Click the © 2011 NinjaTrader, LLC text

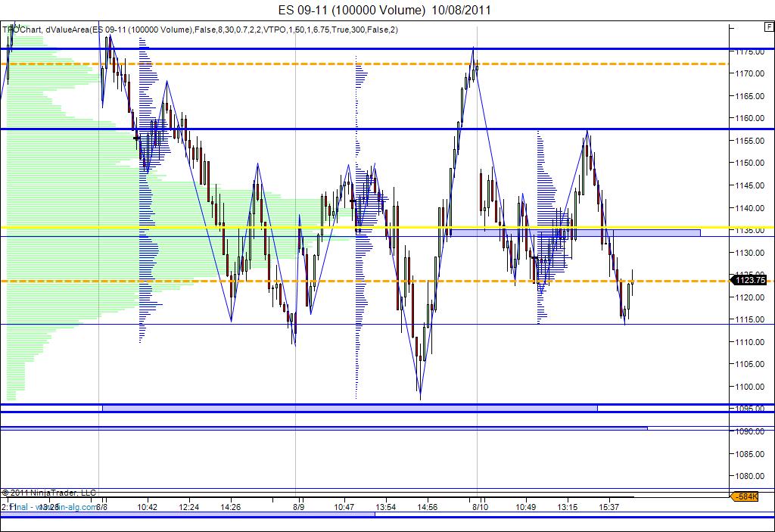[x=49, y=493]
